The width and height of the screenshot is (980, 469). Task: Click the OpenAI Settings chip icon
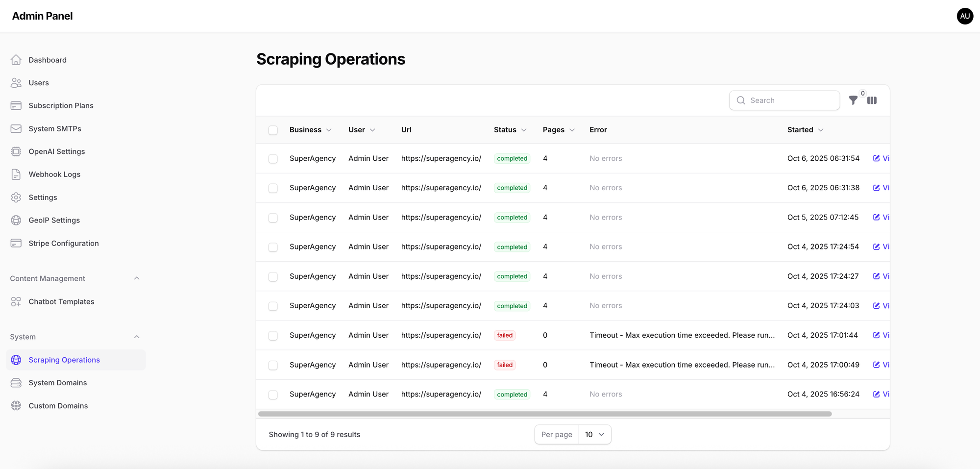click(x=16, y=151)
